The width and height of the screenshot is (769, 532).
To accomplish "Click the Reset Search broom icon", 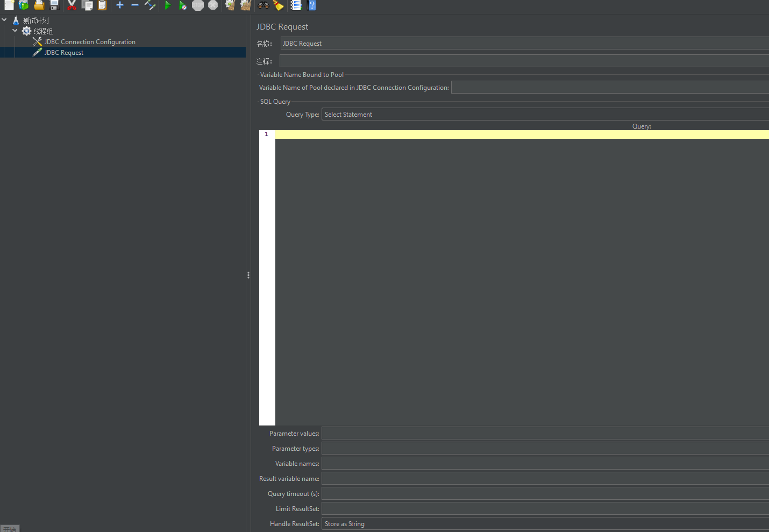I will point(279,5).
